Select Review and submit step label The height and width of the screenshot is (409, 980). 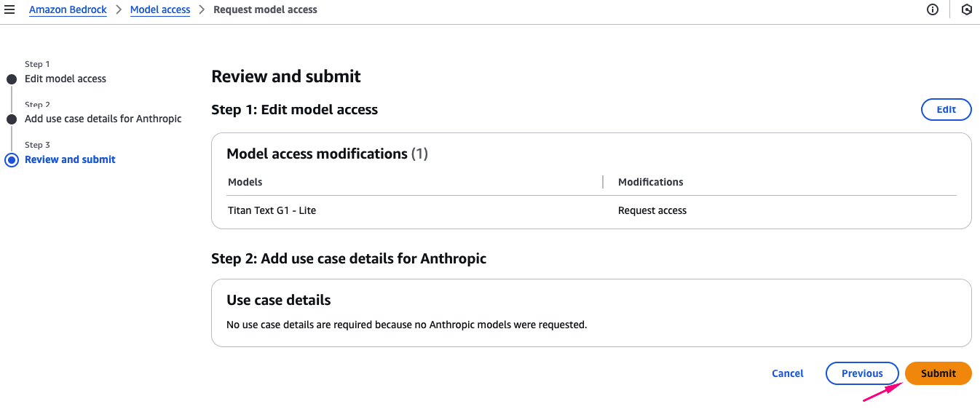coord(70,159)
